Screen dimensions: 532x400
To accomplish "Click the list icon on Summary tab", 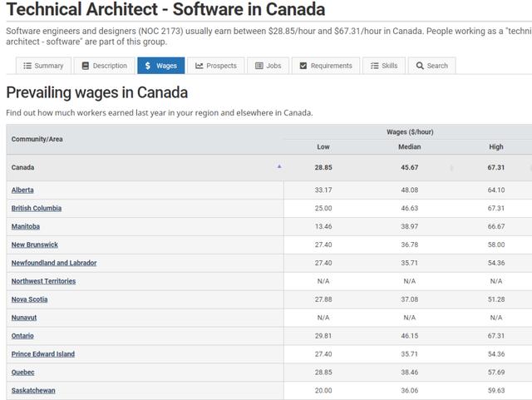I will click(x=27, y=66).
